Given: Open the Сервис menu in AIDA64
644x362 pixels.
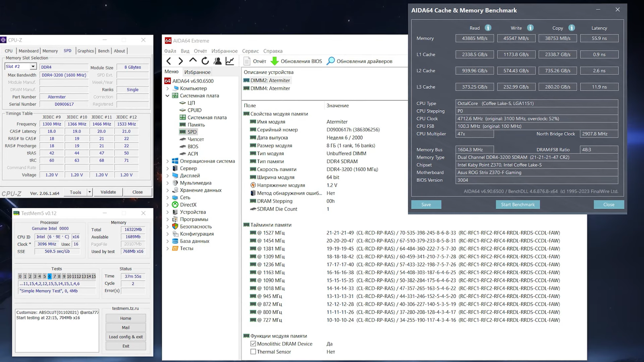Looking at the screenshot, I should coord(250,51).
